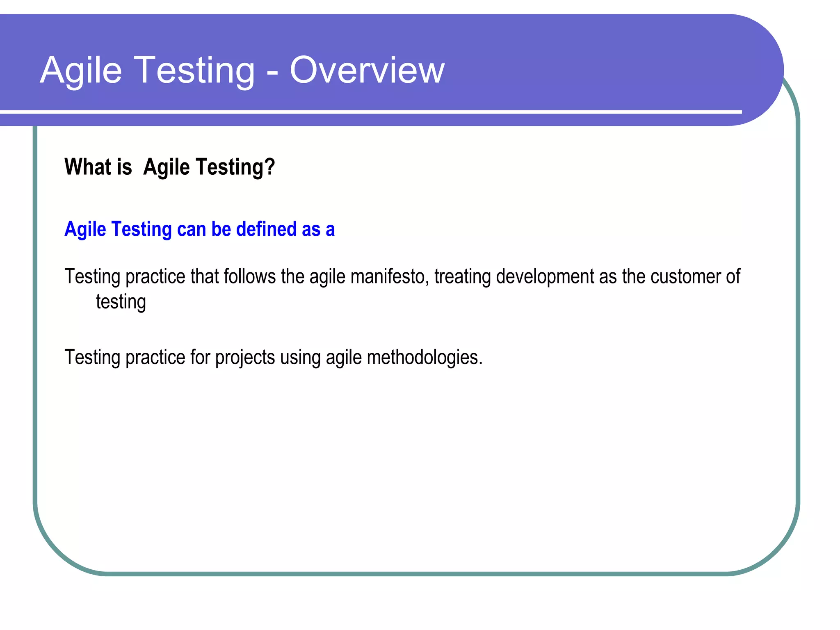Viewport: 840px width, 630px height.
Task: Click the white horizontal line under the title
Action: coord(369,112)
